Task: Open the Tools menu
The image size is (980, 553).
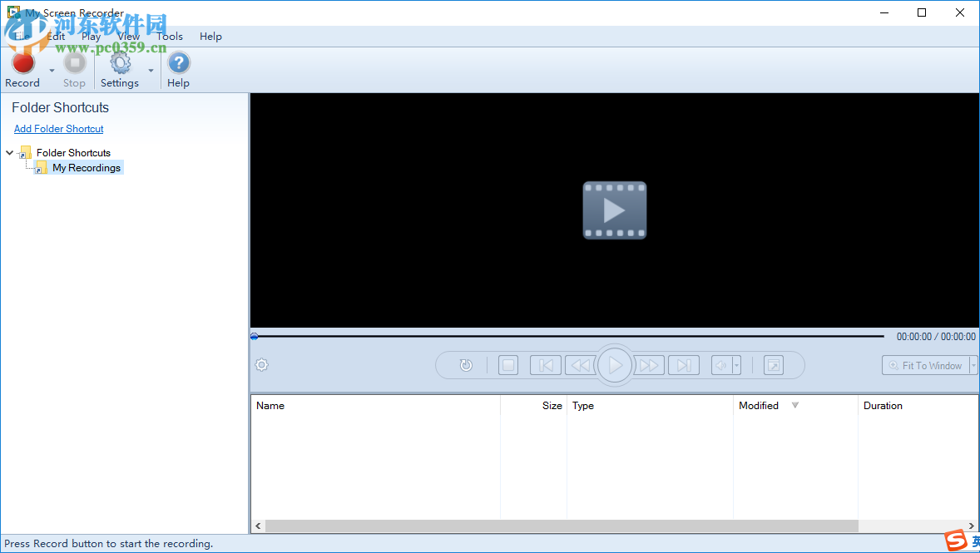Action: click(x=170, y=36)
